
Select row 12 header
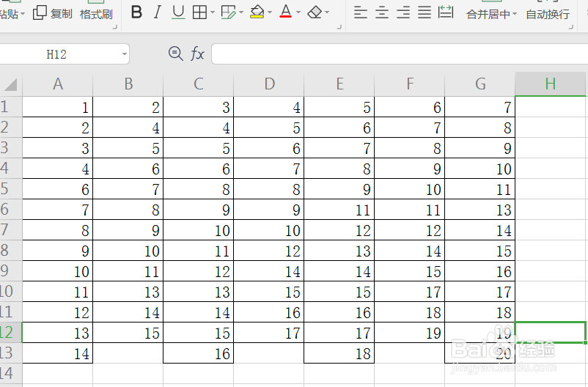11,332
